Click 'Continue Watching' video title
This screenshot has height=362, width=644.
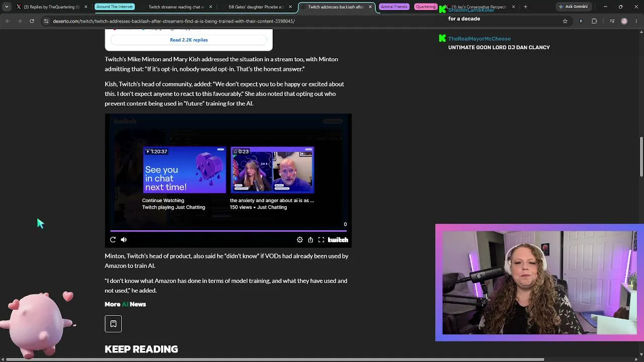(163, 200)
